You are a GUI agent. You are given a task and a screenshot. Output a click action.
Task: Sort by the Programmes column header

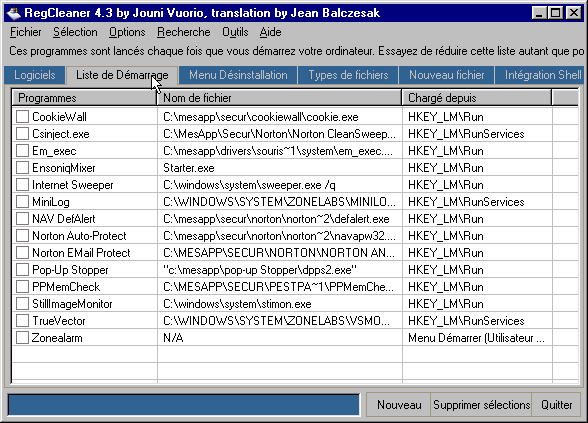(84, 98)
